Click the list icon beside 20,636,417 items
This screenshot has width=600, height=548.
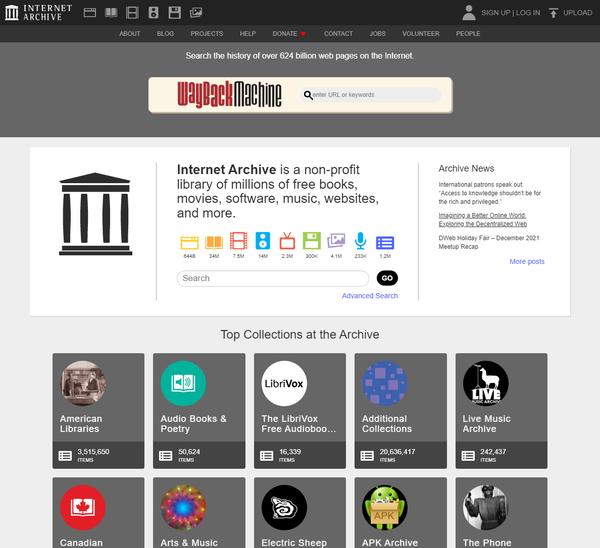coord(367,455)
